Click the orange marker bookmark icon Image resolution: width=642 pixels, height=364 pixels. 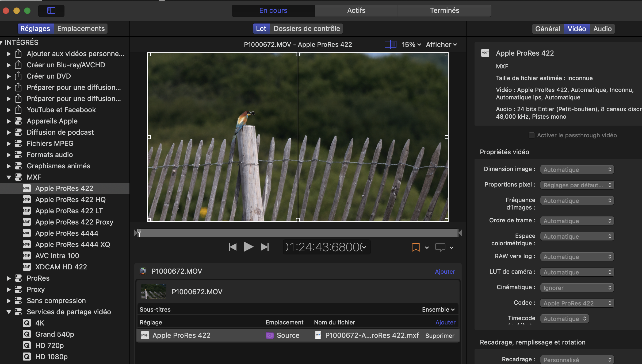pos(415,247)
